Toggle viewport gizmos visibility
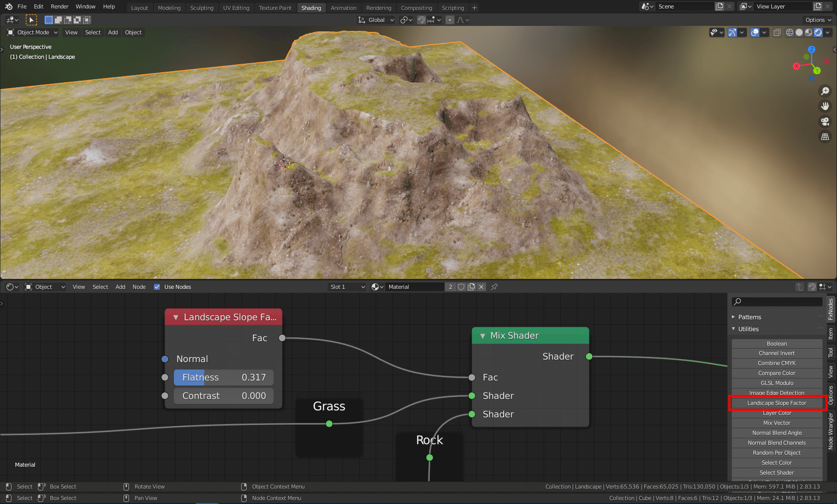837x504 pixels. (732, 32)
